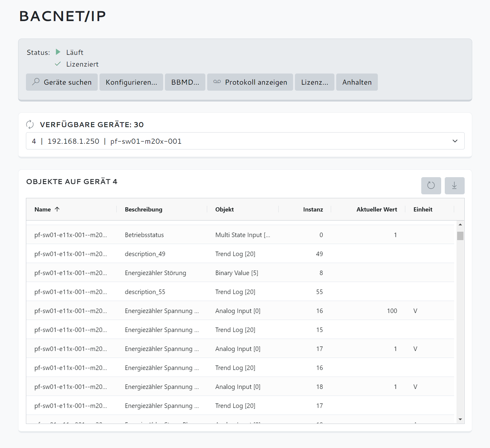The width and height of the screenshot is (490, 448).
Task: Open the Konfigurieren... dialog
Action: coord(131,82)
